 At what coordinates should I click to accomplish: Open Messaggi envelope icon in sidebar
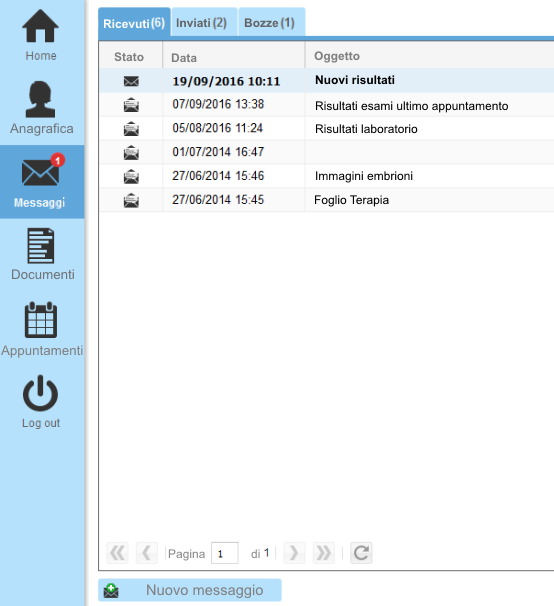(x=40, y=173)
